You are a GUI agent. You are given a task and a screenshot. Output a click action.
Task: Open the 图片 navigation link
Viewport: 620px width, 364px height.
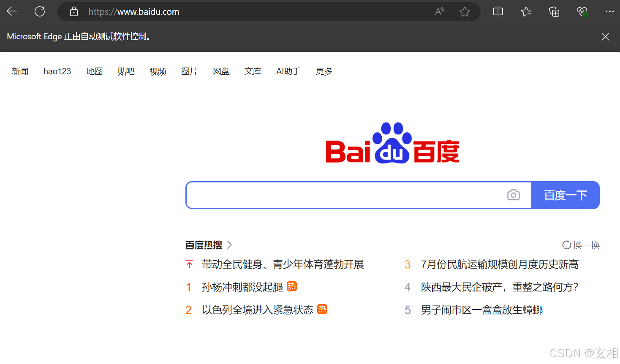click(x=190, y=71)
